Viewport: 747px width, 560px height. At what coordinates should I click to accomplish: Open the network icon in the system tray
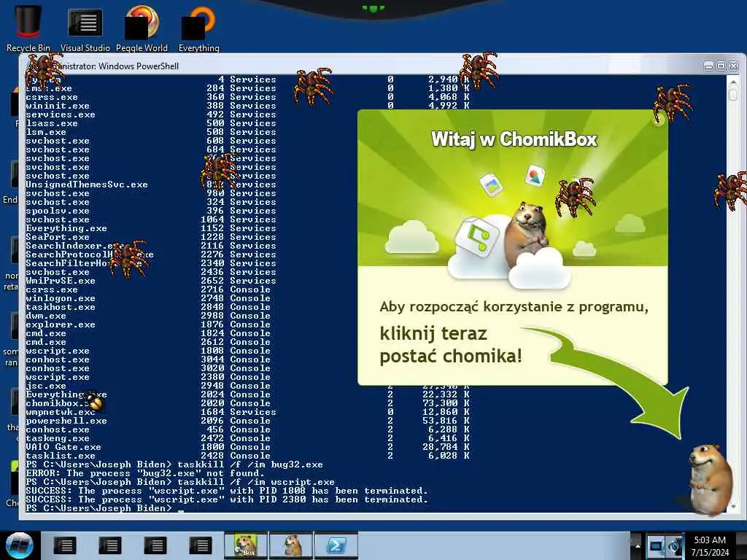pos(656,545)
